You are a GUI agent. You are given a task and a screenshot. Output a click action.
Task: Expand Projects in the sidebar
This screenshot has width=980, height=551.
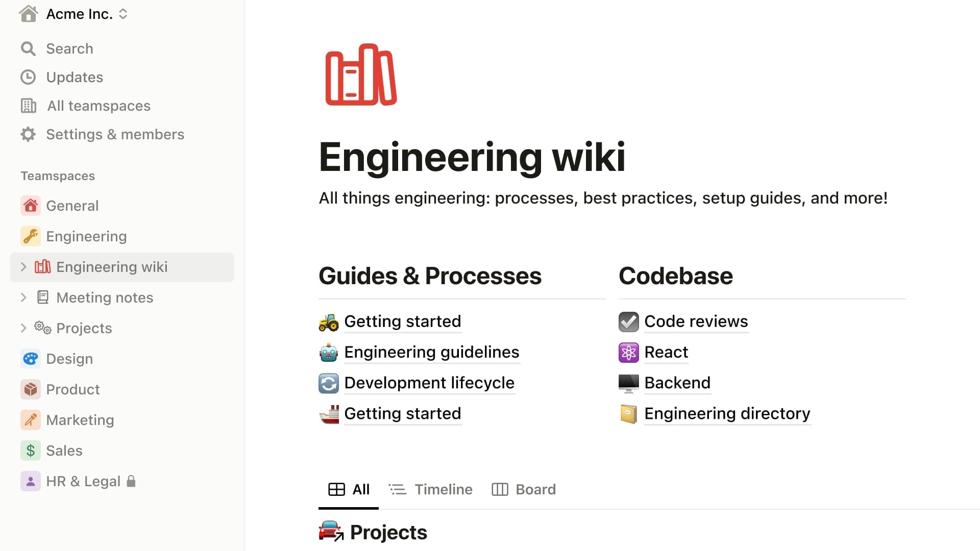(x=22, y=328)
